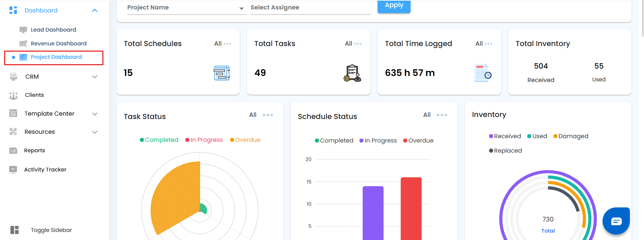
Task: Click the Total Tasks clipboard icon
Action: point(352,73)
